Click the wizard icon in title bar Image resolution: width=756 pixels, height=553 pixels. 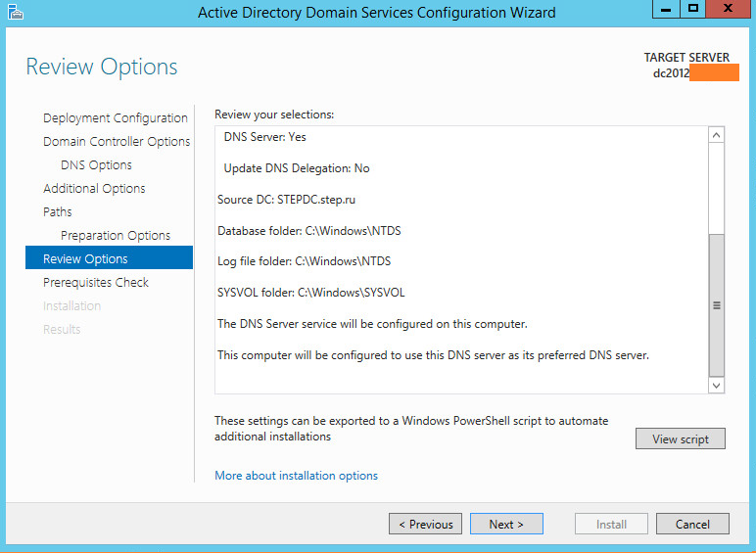(13, 13)
